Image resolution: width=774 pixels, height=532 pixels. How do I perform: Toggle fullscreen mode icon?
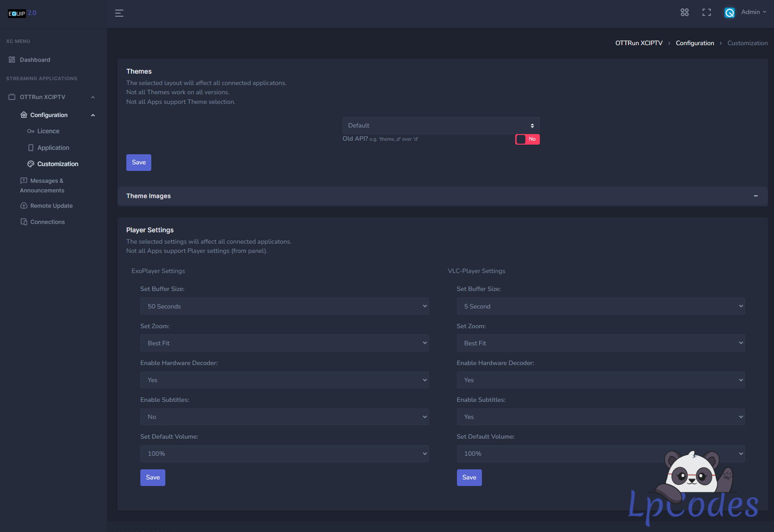coord(706,12)
